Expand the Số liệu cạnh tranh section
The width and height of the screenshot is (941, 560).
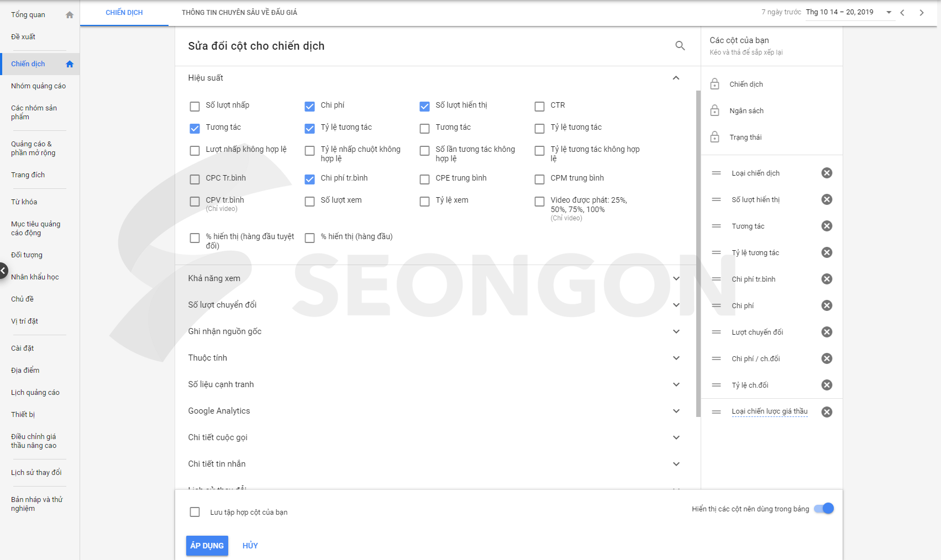676,384
